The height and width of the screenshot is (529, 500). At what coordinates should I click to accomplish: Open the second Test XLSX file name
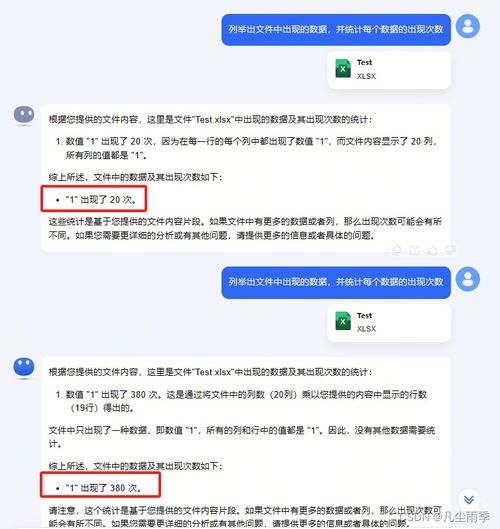[366, 322]
